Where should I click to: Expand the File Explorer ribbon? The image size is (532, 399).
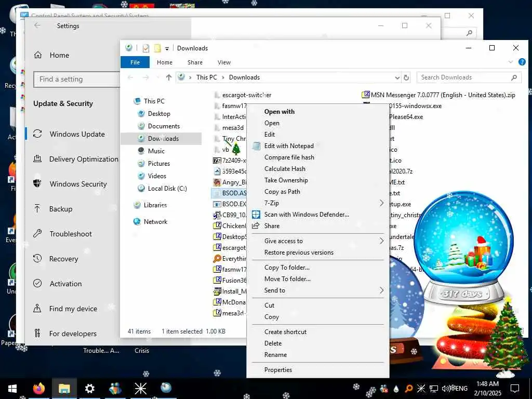tap(511, 62)
